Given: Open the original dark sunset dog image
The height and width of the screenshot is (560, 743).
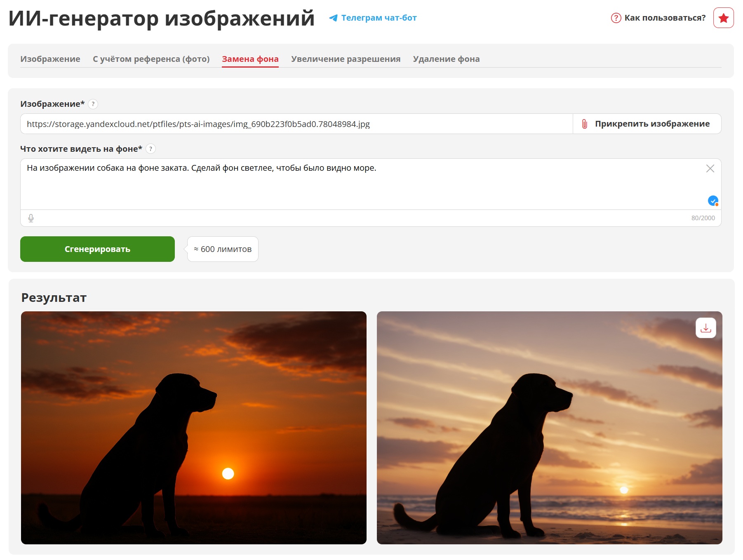Looking at the screenshot, I should tap(193, 428).
